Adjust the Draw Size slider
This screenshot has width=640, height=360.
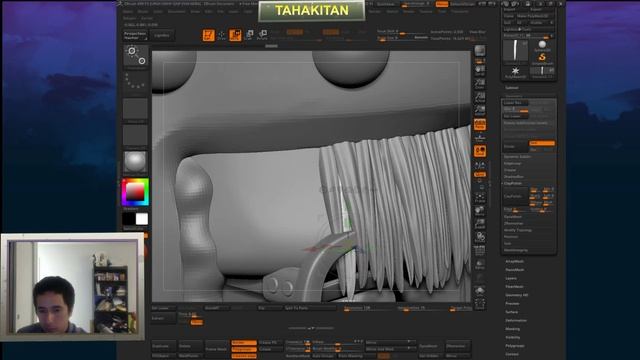coord(402,38)
